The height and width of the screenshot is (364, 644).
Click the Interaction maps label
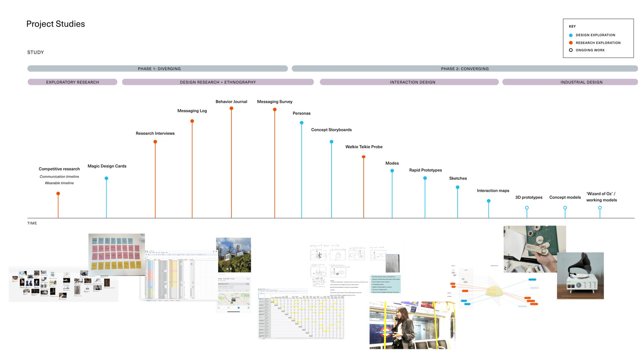pyautogui.click(x=493, y=191)
